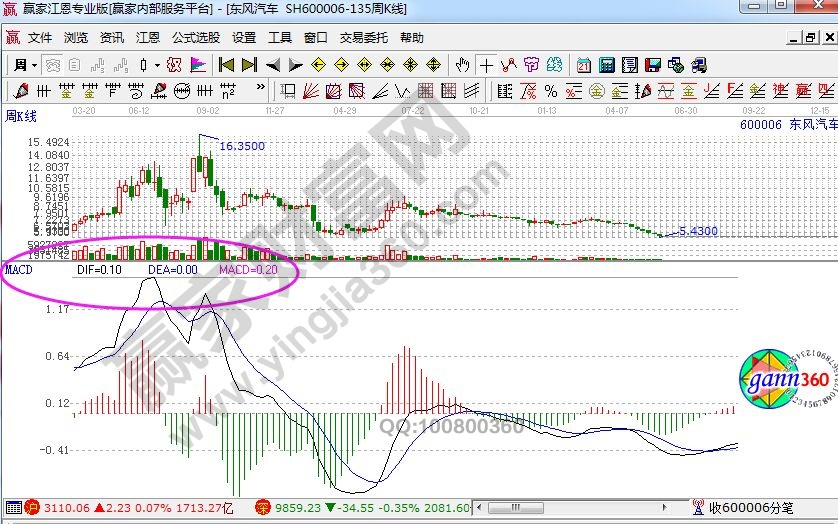Select the spiral time-line tool
Image resolution: width=838 pixels, height=524 pixels.
point(136,91)
